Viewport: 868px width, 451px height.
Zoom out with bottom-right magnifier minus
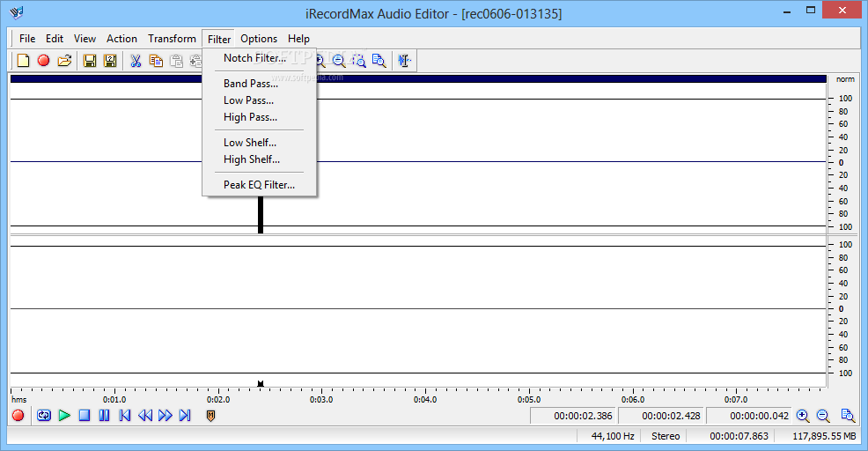[823, 416]
